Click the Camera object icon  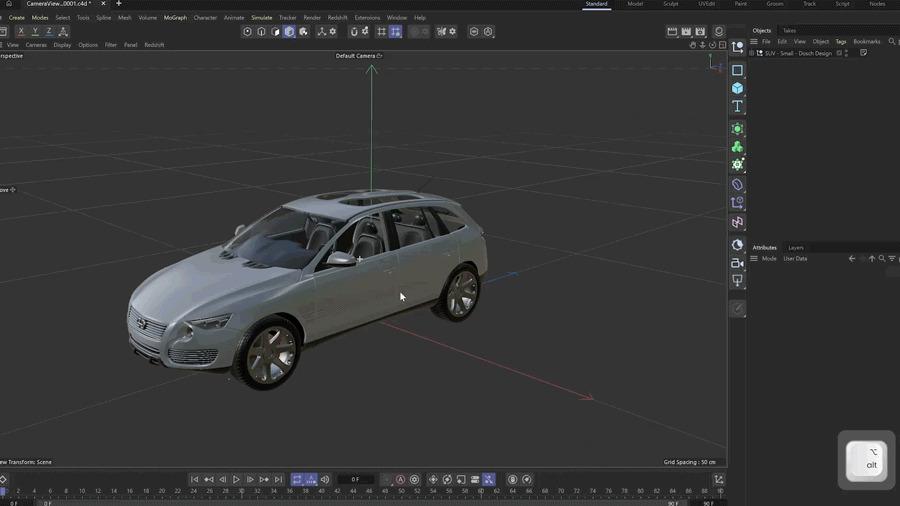(x=737, y=263)
